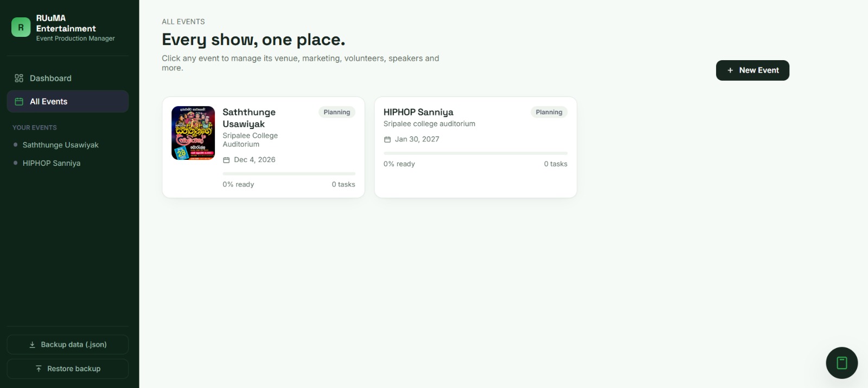The image size is (868, 388).
Task: Create a New Event
Action: tap(752, 70)
